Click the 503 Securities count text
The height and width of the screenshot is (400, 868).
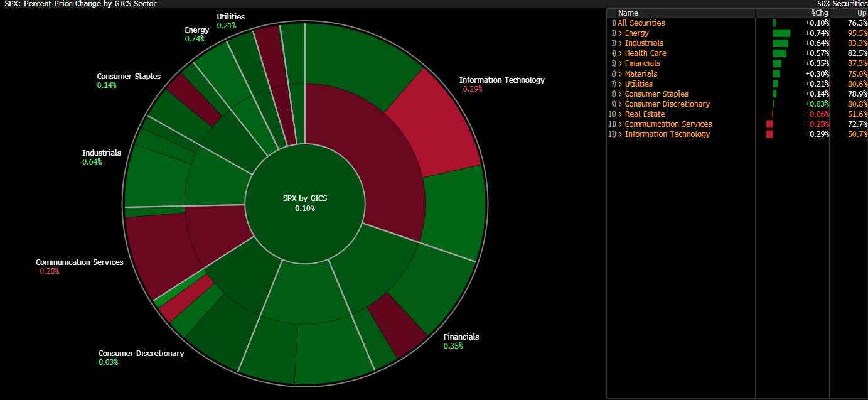pos(842,4)
